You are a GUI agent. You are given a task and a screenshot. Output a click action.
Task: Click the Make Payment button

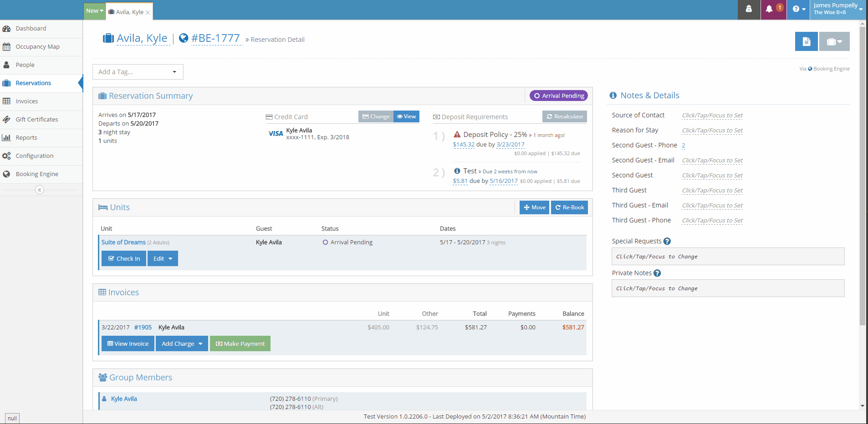click(x=240, y=343)
